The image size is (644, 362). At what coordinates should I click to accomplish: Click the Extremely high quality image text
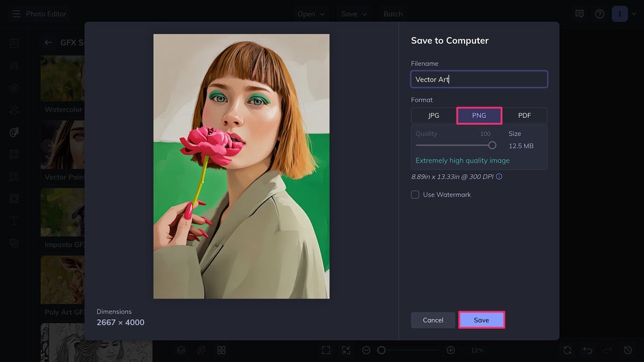coord(463,161)
